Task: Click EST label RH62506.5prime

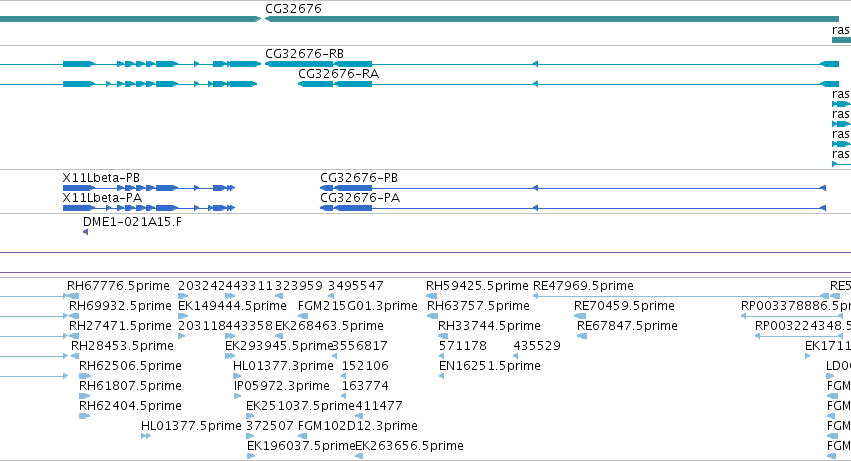Action: click(x=130, y=366)
